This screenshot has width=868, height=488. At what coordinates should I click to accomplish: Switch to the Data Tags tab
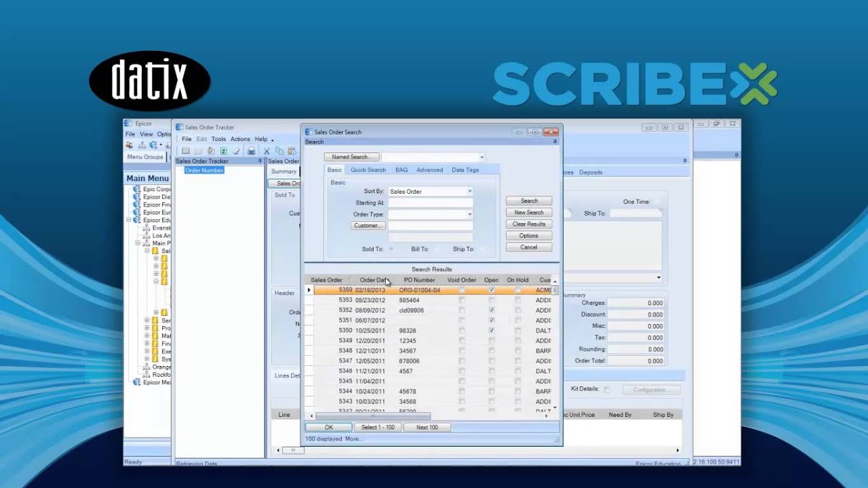(465, 170)
